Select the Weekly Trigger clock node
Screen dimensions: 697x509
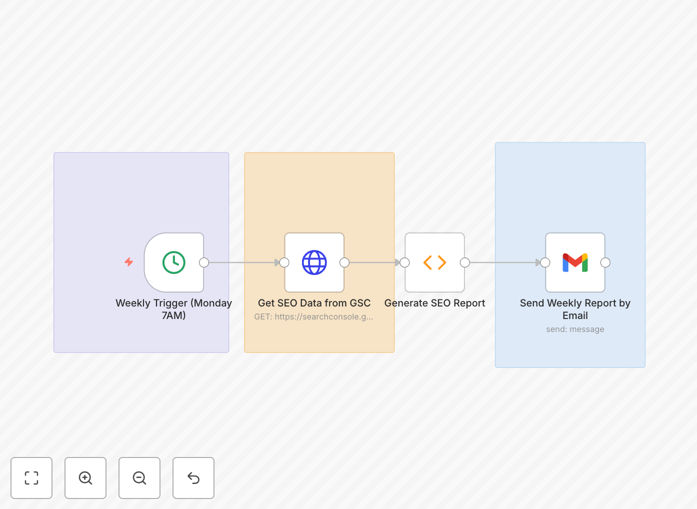[x=174, y=262]
